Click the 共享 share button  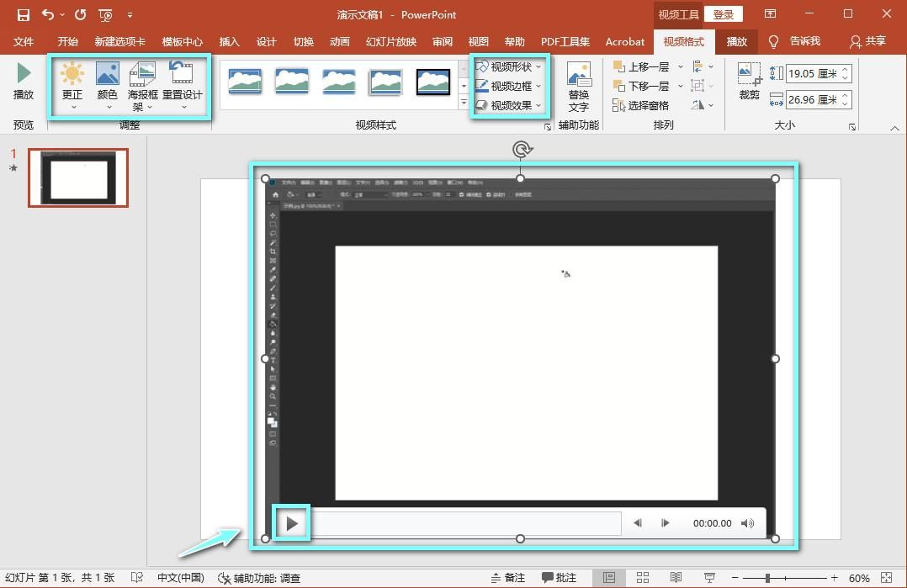click(x=867, y=41)
